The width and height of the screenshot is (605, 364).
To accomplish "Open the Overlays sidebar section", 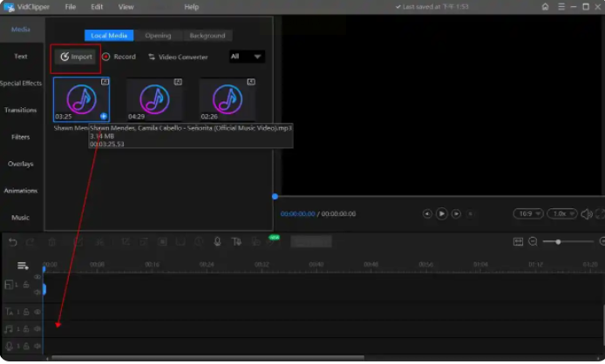I will [21, 164].
